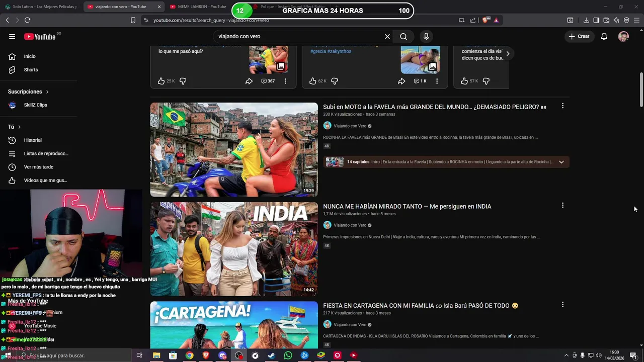Open Brave Rewards triangle icon
This screenshot has width=644, height=362.
[x=496, y=20]
